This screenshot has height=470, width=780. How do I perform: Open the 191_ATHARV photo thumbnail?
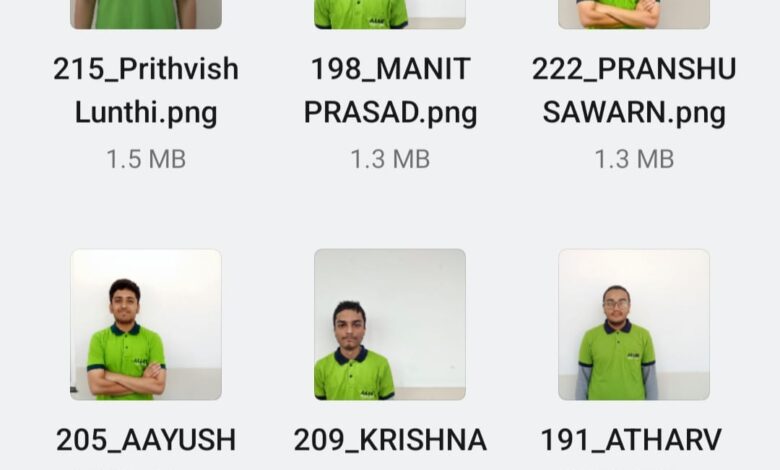pyautogui.click(x=634, y=325)
